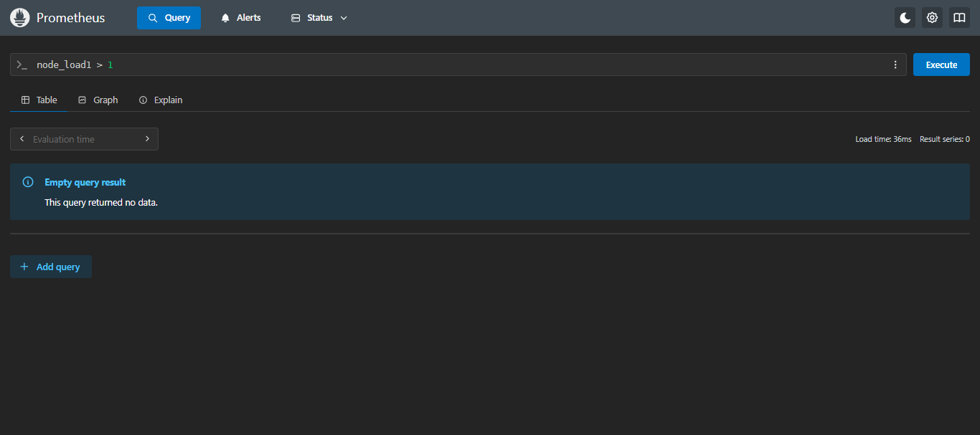Click the Evaluation time input field
980x435 pixels.
[x=84, y=139]
